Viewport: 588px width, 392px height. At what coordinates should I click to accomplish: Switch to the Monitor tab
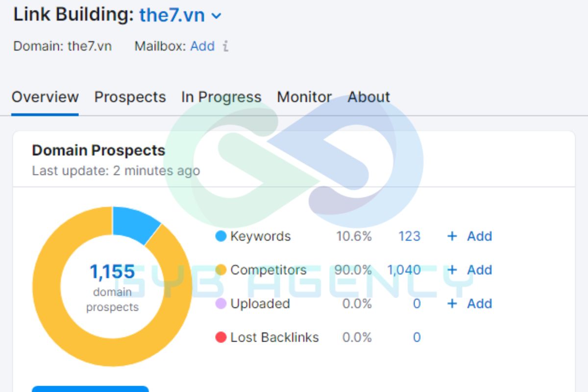tap(304, 97)
